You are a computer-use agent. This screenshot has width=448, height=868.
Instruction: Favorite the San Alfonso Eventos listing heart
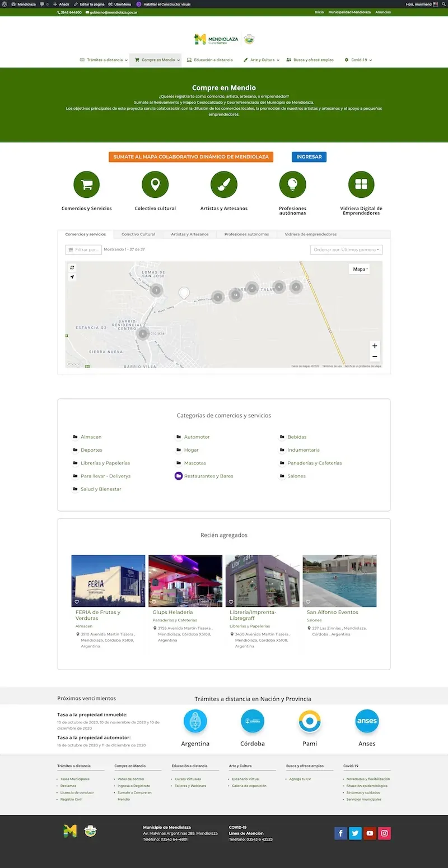308,602
